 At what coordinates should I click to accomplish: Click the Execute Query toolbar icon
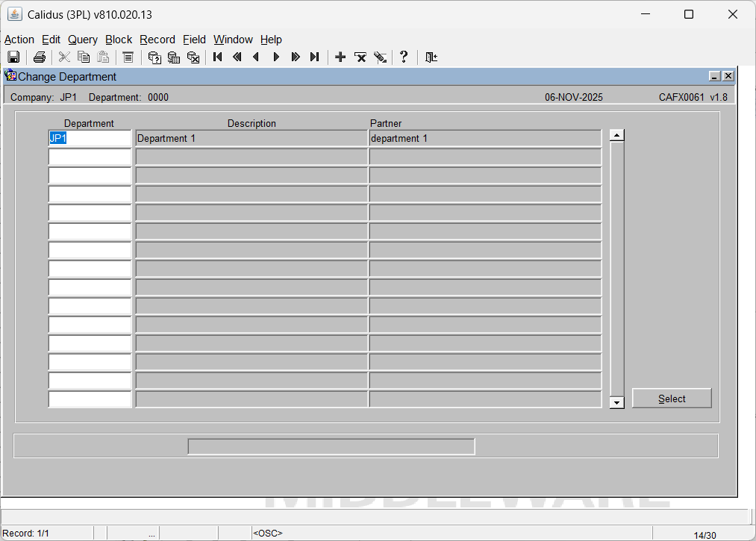tap(174, 57)
